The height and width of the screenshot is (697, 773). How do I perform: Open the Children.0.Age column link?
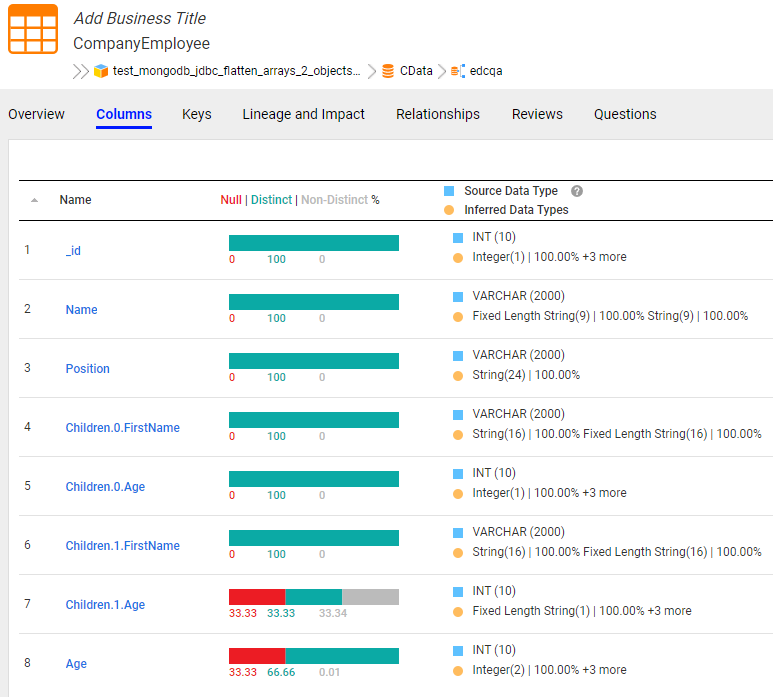(x=105, y=487)
